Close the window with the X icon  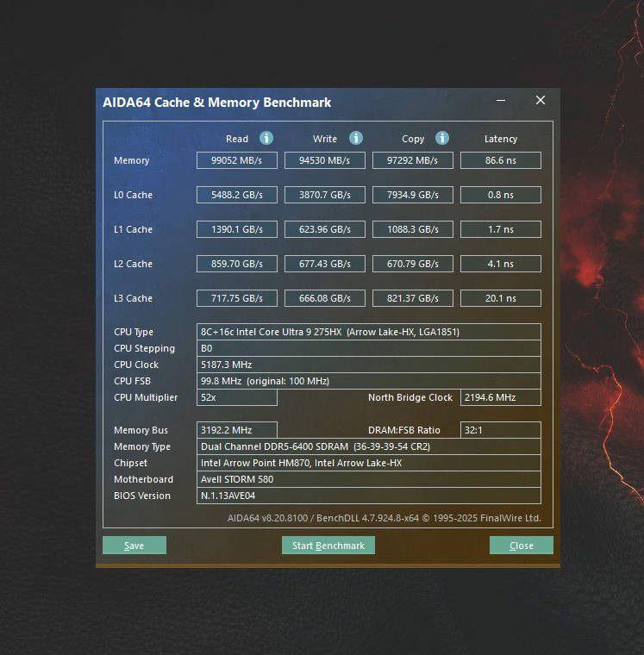pyautogui.click(x=541, y=101)
